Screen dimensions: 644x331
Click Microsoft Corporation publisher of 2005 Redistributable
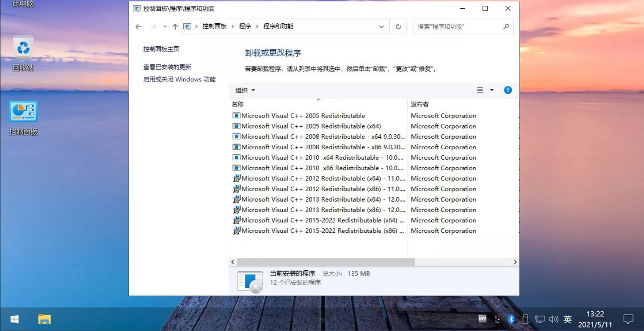444,116
